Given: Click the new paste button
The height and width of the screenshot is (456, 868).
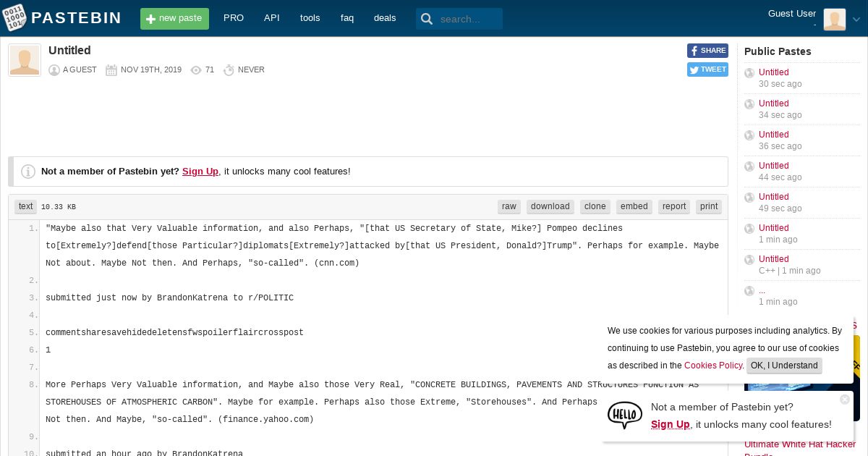Looking at the screenshot, I should (174, 19).
